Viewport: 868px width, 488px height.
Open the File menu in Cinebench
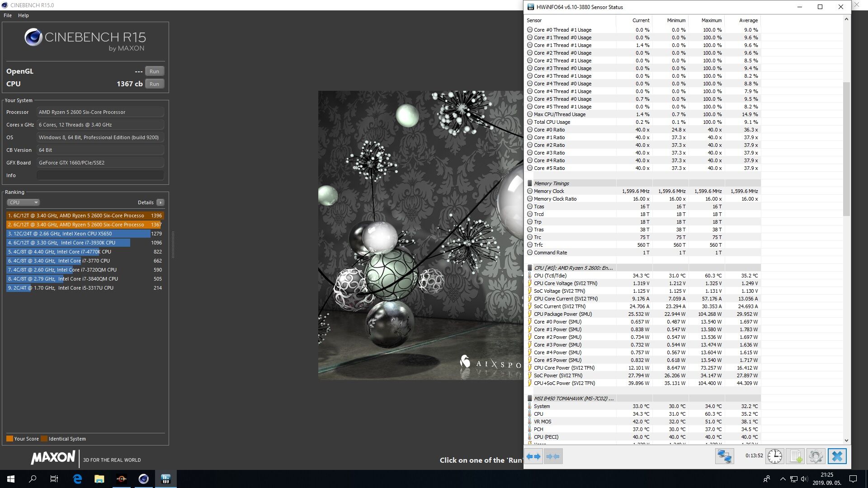(8, 15)
